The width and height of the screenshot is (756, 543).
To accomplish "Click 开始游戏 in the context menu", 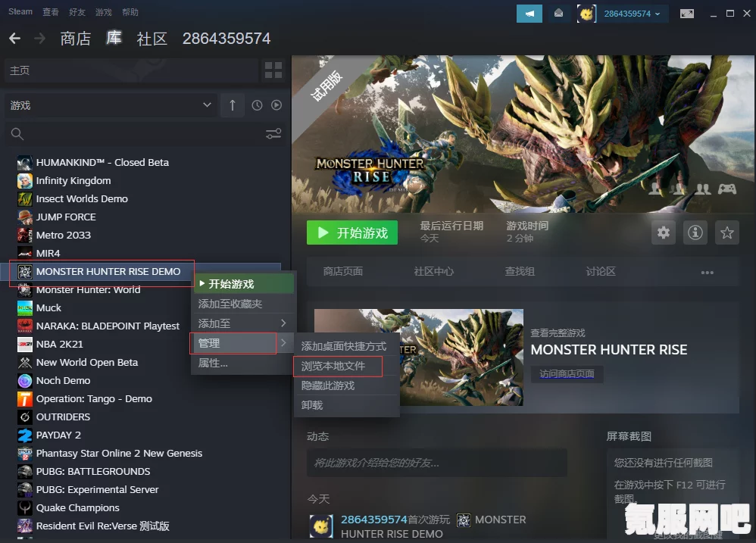I will 244,284.
